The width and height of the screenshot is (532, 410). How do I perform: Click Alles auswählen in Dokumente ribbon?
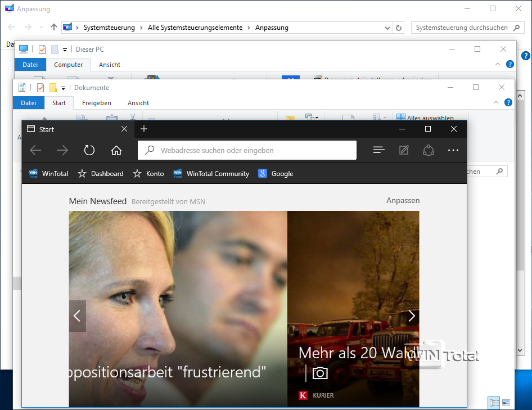click(425, 118)
